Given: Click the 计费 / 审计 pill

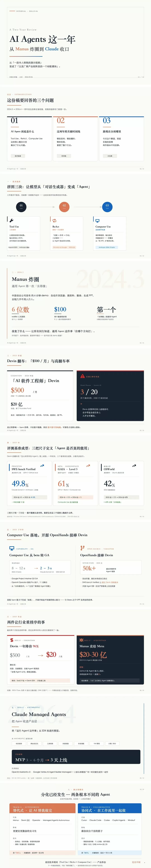Looking at the screenshot, I should (112, 743).
